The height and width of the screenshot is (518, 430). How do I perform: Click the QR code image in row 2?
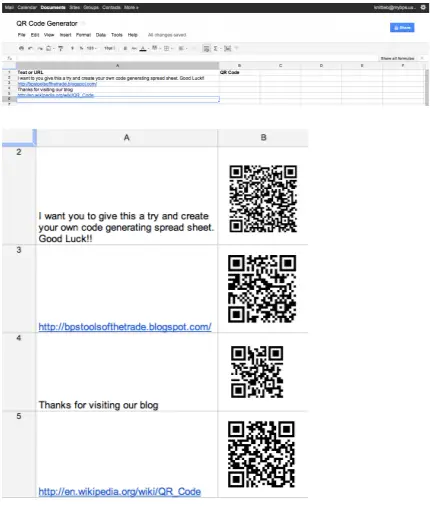click(263, 198)
